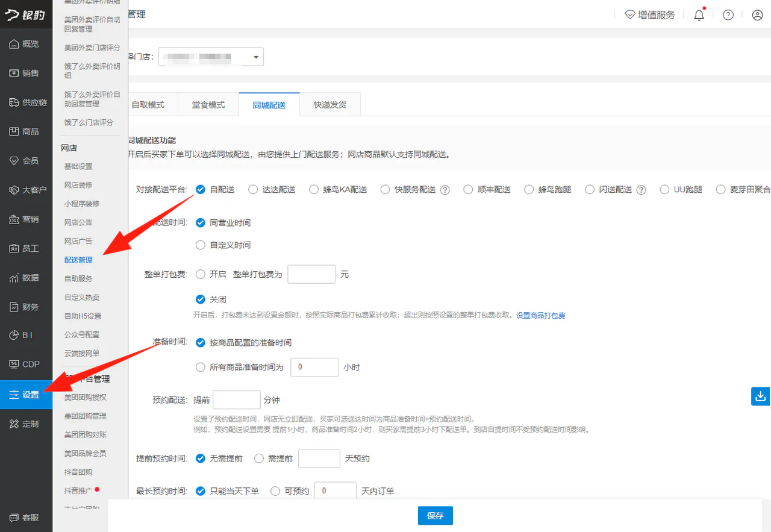Screen dimensions: 771x532
Task: Open the 设置商品打包费 link
Action: 540,315
